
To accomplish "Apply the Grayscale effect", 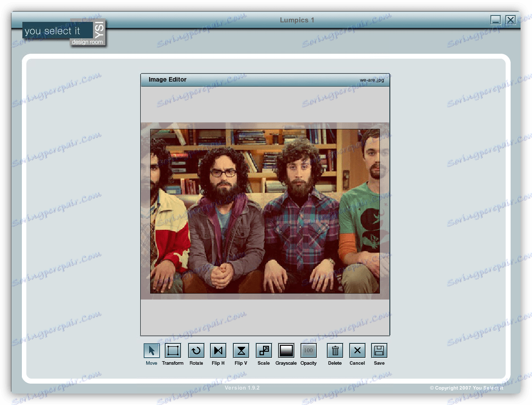I will 286,350.
